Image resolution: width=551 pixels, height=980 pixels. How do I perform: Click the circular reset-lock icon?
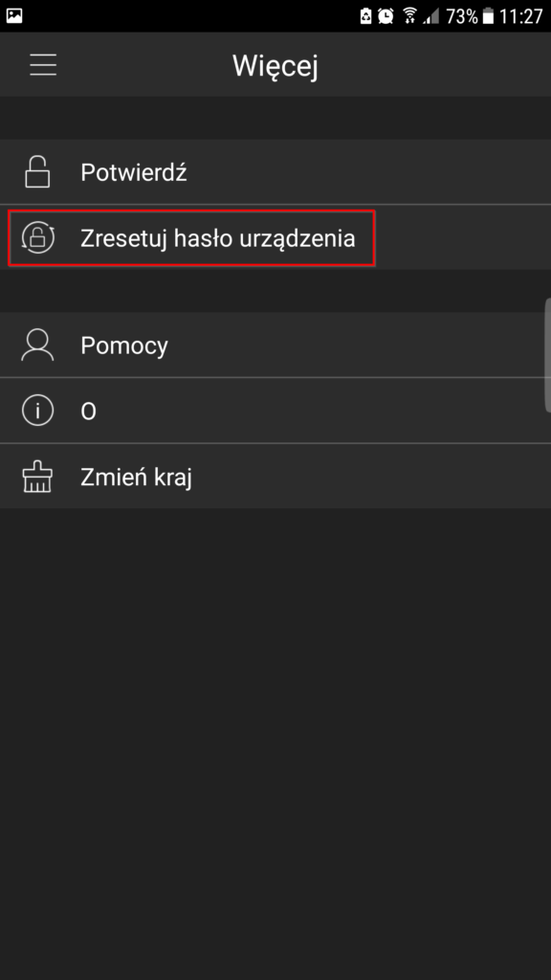click(38, 237)
